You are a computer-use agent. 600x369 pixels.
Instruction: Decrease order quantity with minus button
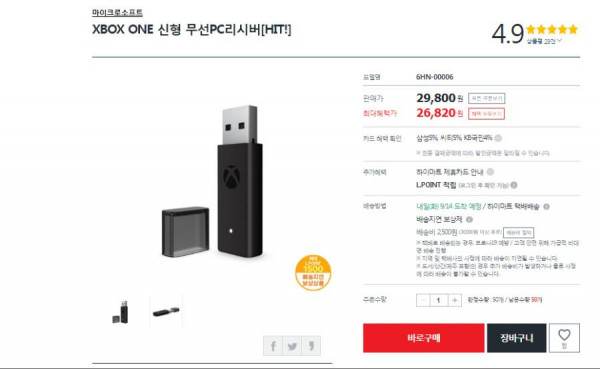tap(423, 300)
